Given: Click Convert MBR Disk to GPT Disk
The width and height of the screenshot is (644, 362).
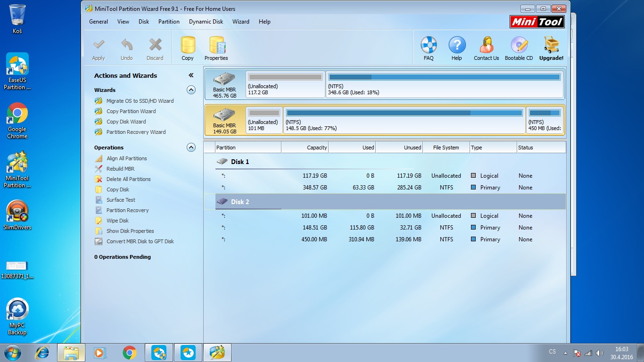Looking at the screenshot, I should 140,241.
